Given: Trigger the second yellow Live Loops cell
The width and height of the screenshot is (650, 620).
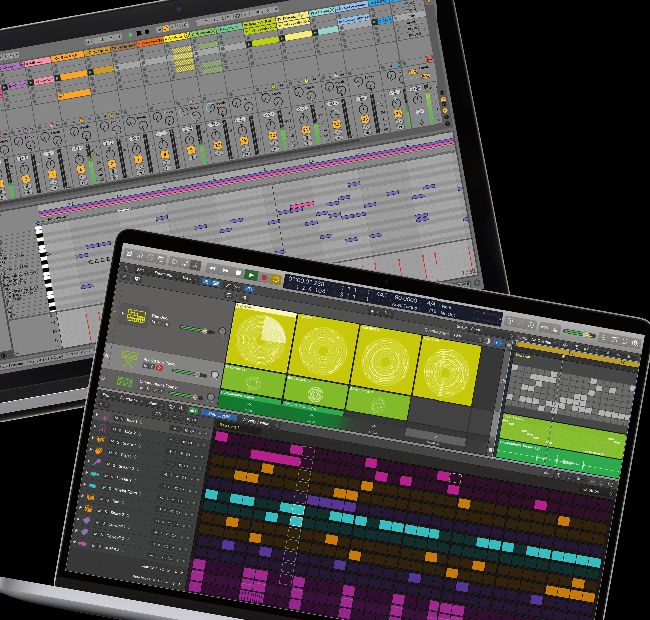Looking at the screenshot, I should (324, 350).
